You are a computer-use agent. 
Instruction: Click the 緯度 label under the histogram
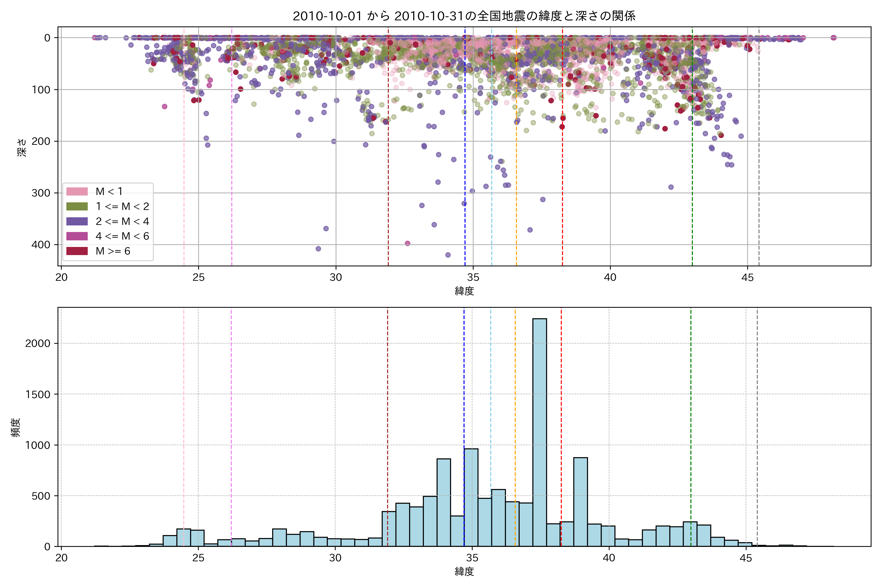click(464, 572)
